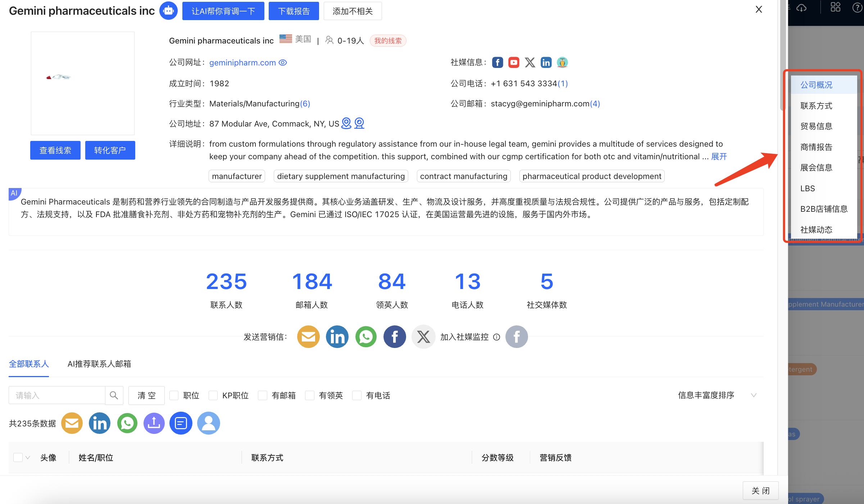Tick the select-all checkbox in table header

point(18,458)
